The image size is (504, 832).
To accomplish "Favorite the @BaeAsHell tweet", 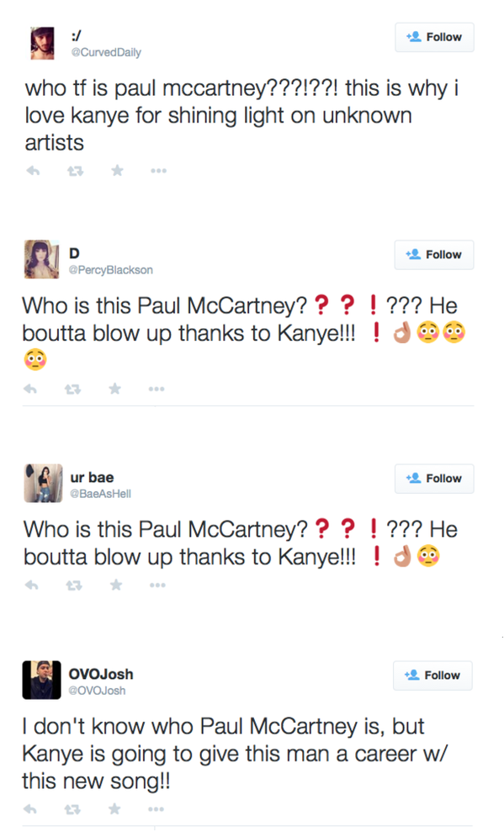I will click(115, 585).
